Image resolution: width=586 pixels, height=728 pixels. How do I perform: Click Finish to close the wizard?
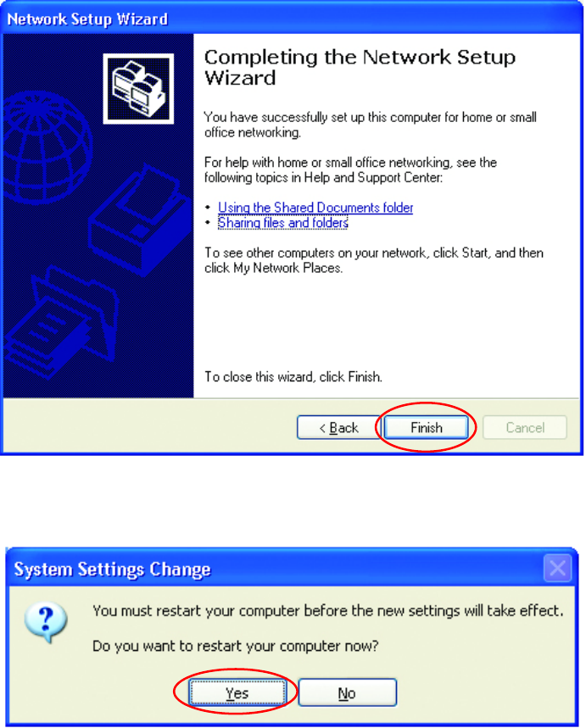pyautogui.click(x=426, y=427)
